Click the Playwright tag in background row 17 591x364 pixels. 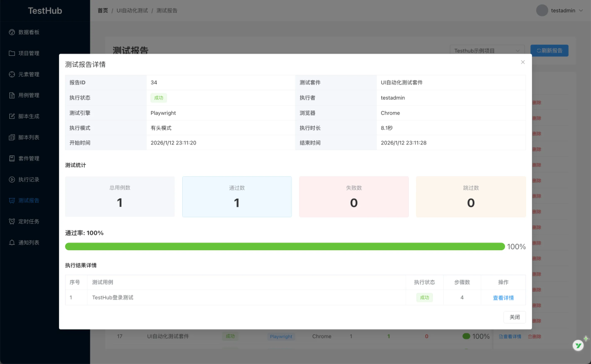click(281, 337)
